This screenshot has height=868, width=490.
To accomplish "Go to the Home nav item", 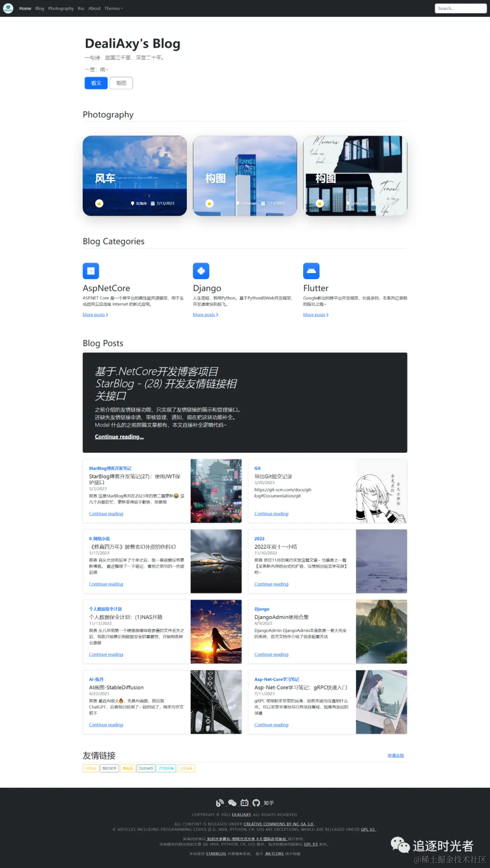I will (25, 9).
